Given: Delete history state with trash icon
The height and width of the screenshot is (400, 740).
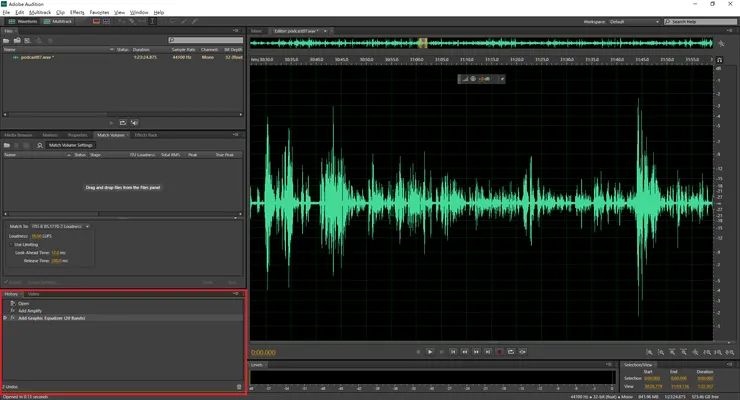Looking at the screenshot, I should tap(239, 386).
